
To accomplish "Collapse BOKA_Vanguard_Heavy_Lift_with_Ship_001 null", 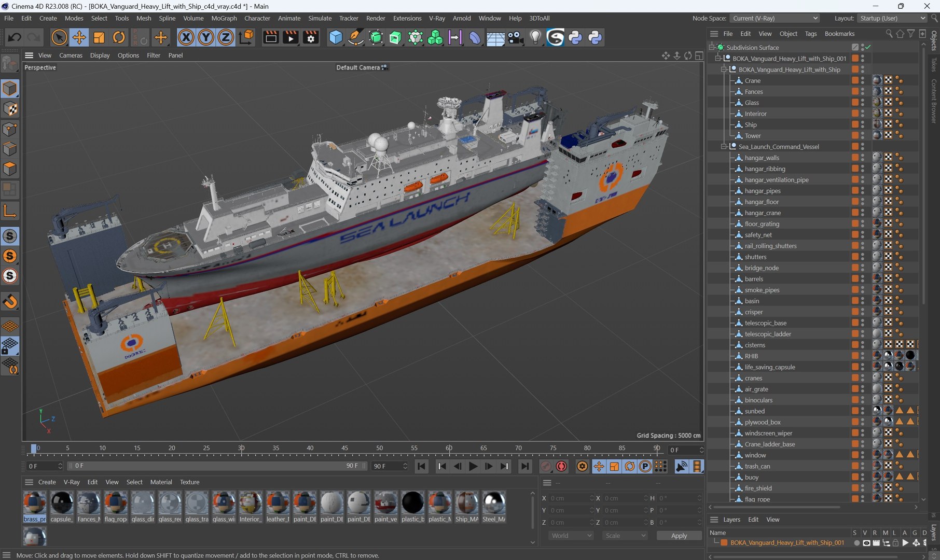I will [718, 59].
